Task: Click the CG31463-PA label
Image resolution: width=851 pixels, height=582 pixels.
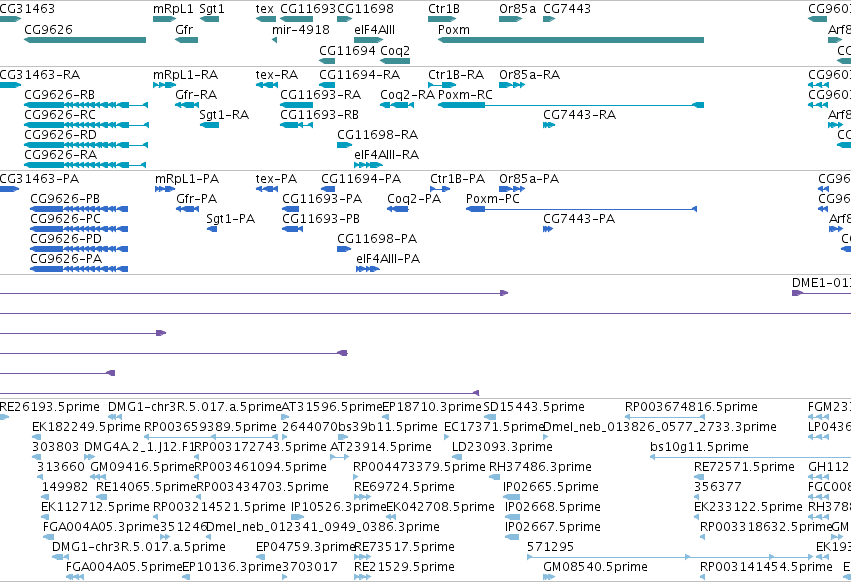Action: (x=40, y=179)
